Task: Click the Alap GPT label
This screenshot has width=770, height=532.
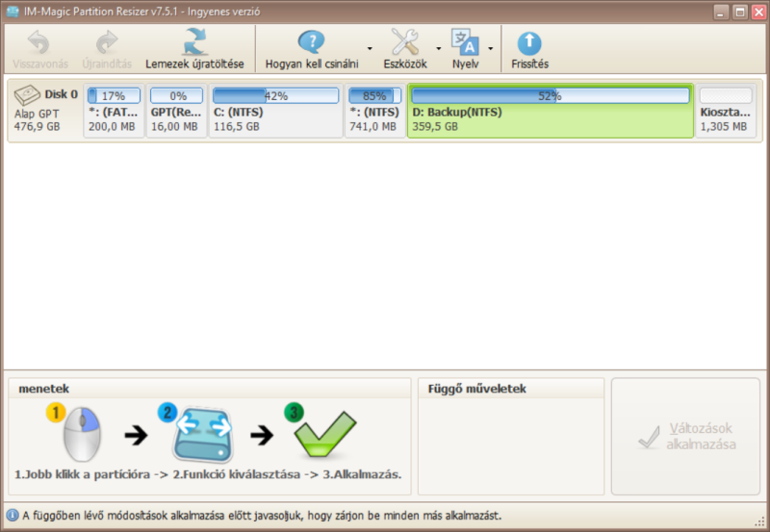Action: coord(37,114)
